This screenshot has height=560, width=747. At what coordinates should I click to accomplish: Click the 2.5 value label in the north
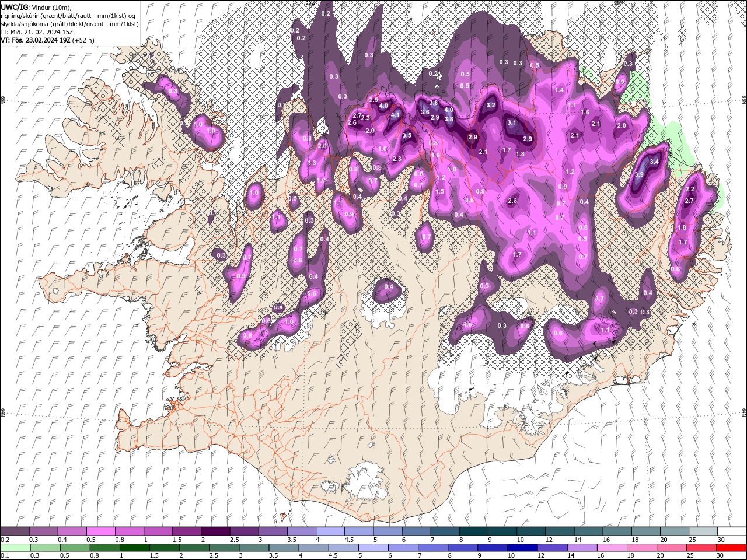click(x=373, y=100)
